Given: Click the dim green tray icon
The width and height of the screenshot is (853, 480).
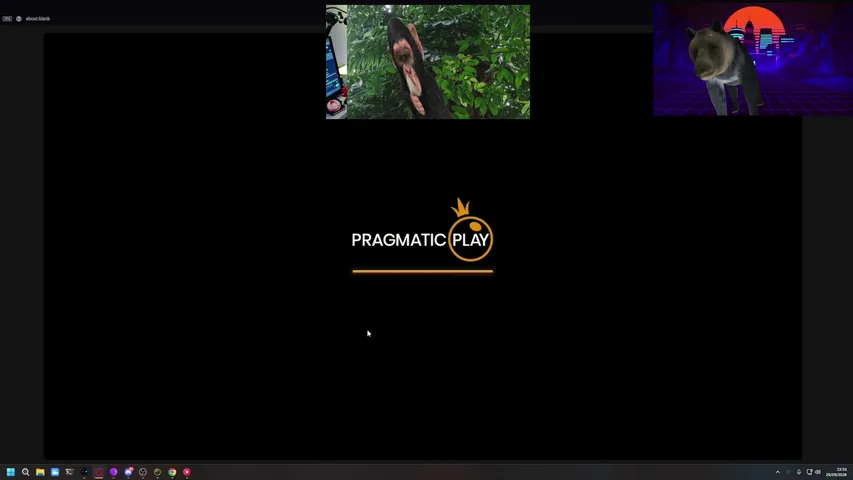Looking at the screenshot, I should tap(788, 472).
